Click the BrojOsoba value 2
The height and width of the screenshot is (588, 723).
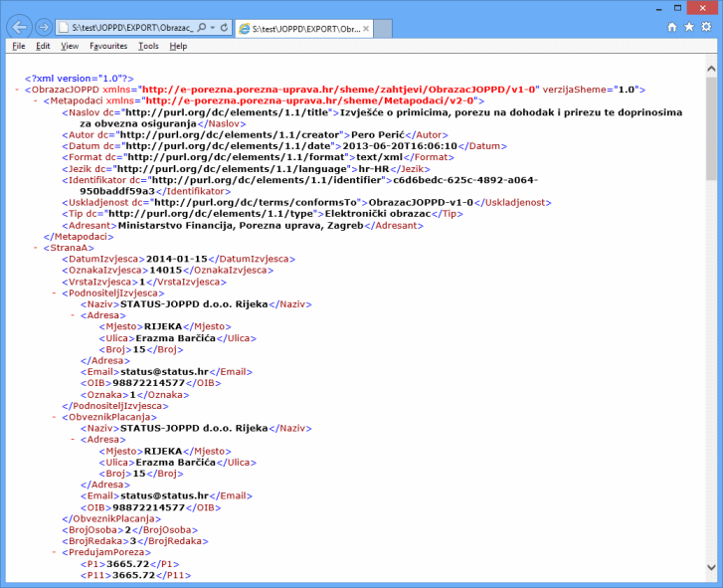127,530
